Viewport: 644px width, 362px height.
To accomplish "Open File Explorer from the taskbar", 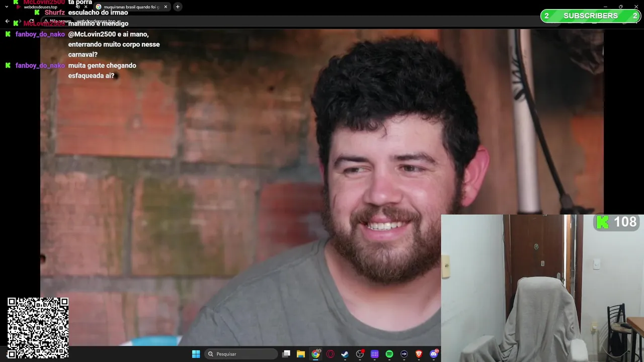I will point(301,354).
